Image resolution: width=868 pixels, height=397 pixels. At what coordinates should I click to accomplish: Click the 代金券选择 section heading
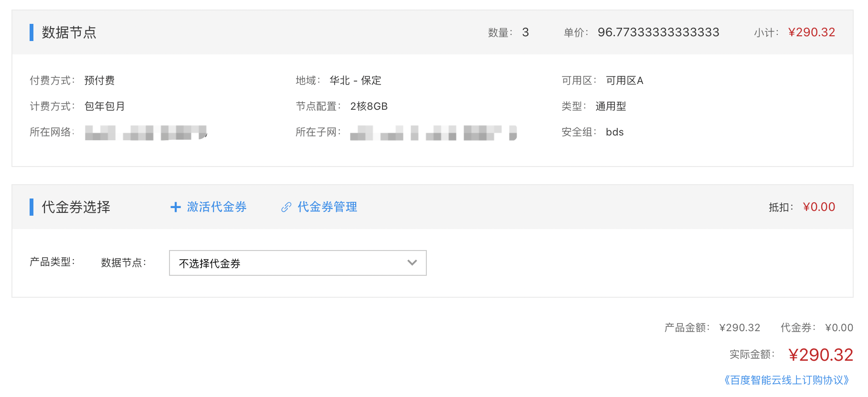point(76,207)
